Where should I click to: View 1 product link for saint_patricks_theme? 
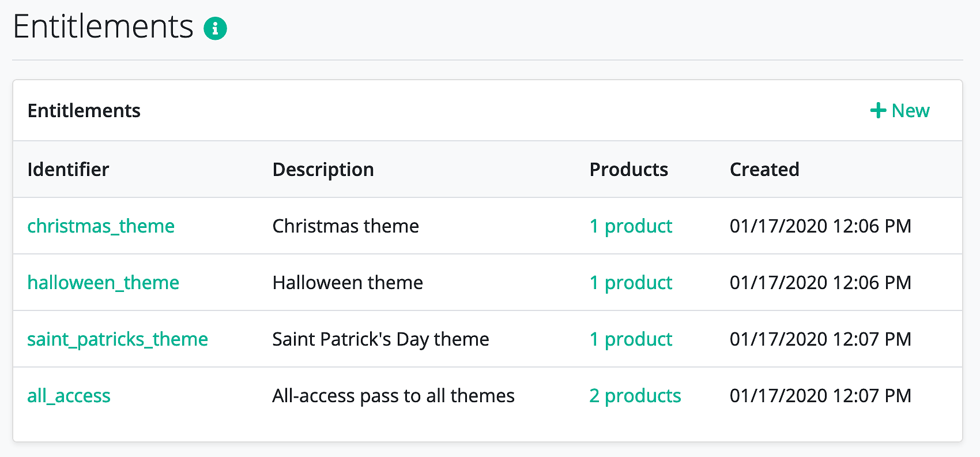point(631,339)
